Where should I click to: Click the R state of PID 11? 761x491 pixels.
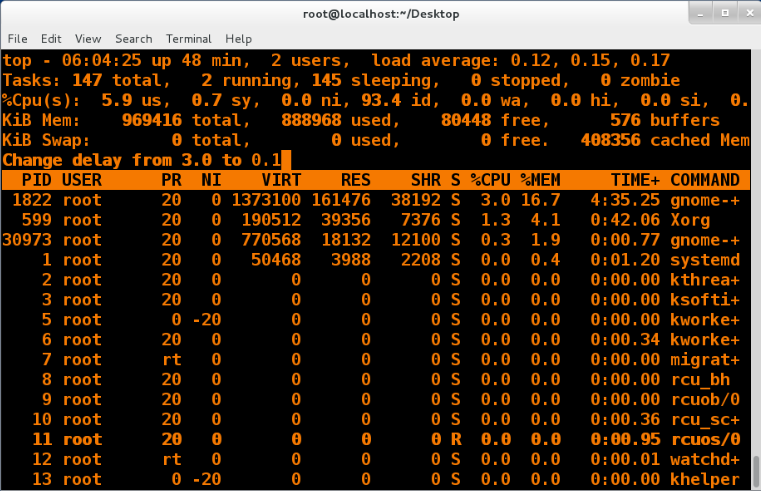click(x=456, y=439)
